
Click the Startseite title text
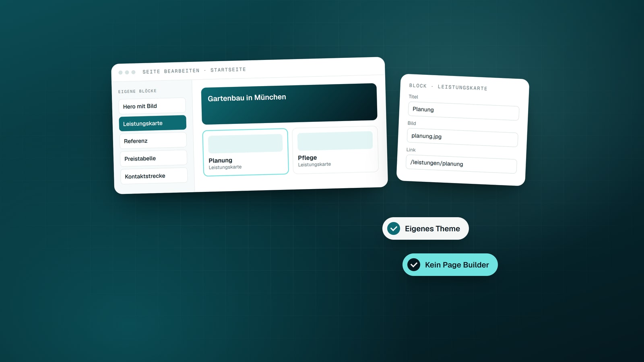point(228,70)
